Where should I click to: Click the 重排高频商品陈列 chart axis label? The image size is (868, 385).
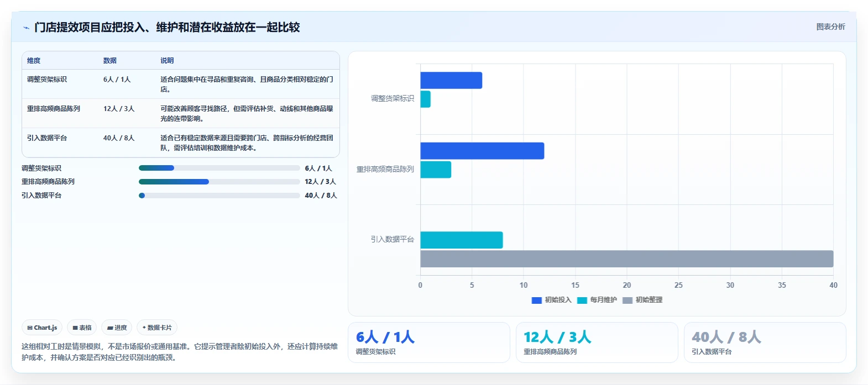385,169
